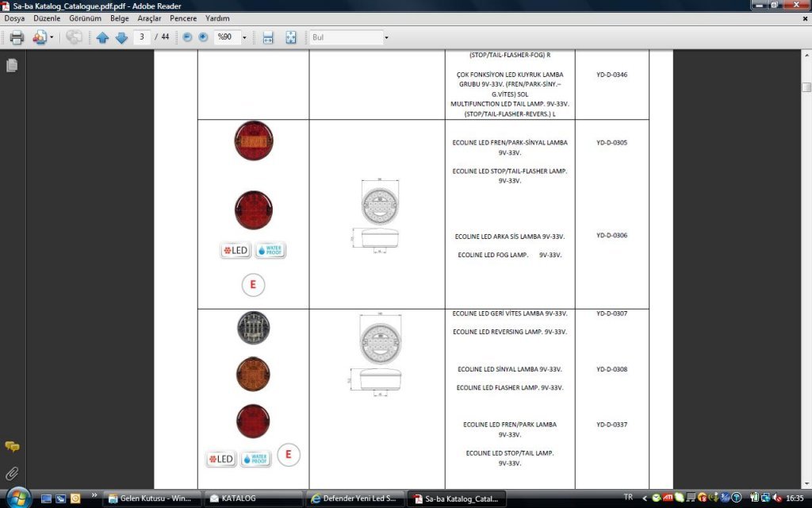
Task: Open the Dosya menu
Action: [x=14, y=18]
